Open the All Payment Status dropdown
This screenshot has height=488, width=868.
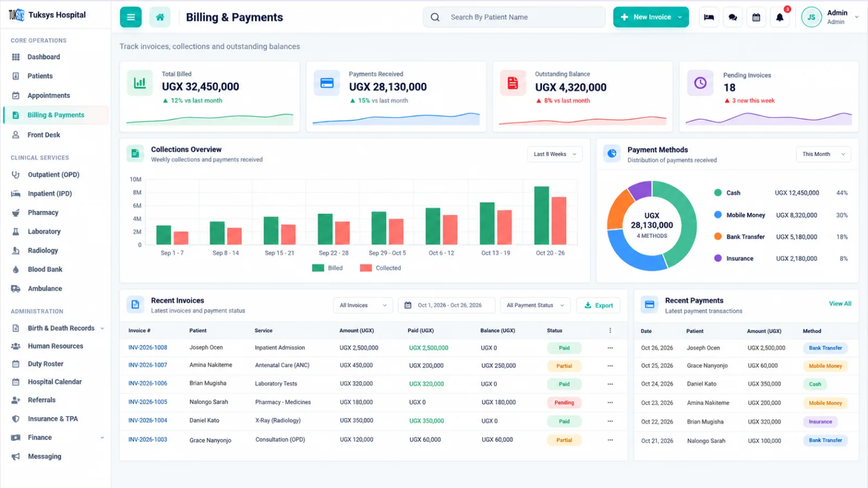tap(535, 305)
